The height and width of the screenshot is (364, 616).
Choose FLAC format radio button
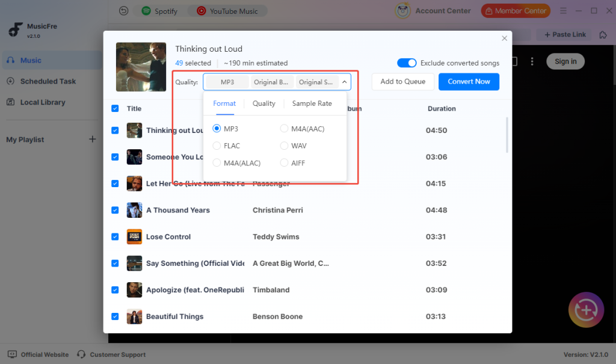[217, 146]
